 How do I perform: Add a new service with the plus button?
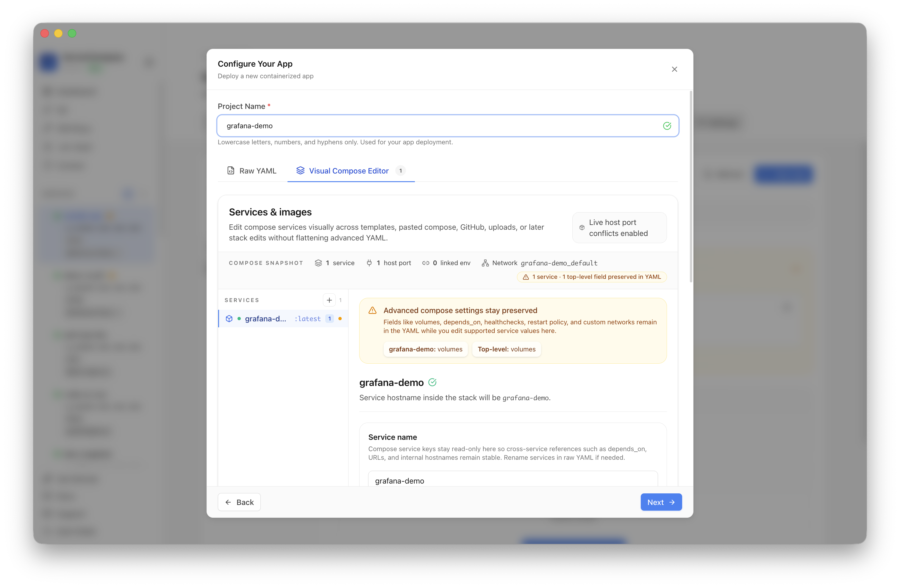point(329,300)
